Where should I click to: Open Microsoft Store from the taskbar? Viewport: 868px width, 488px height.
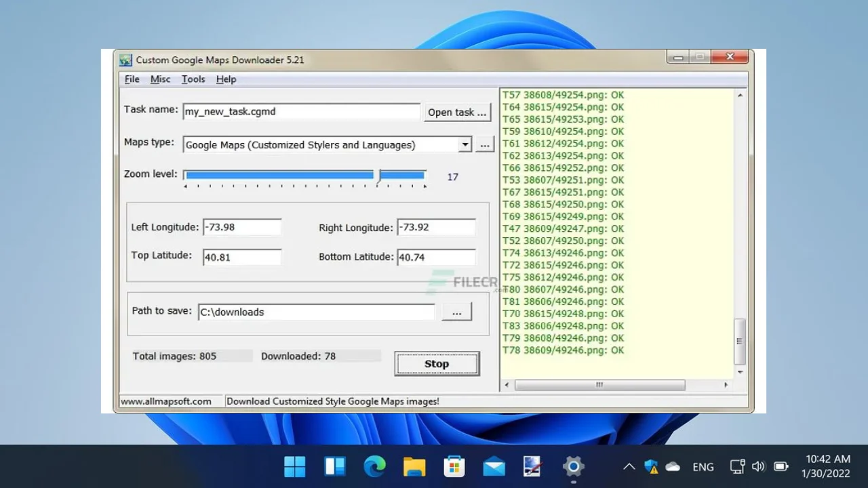click(454, 466)
